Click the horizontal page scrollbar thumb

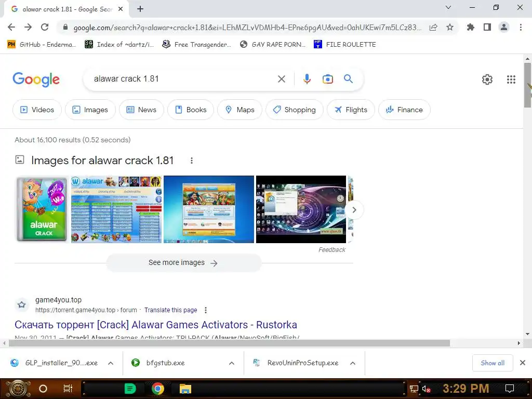click(229, 343)
